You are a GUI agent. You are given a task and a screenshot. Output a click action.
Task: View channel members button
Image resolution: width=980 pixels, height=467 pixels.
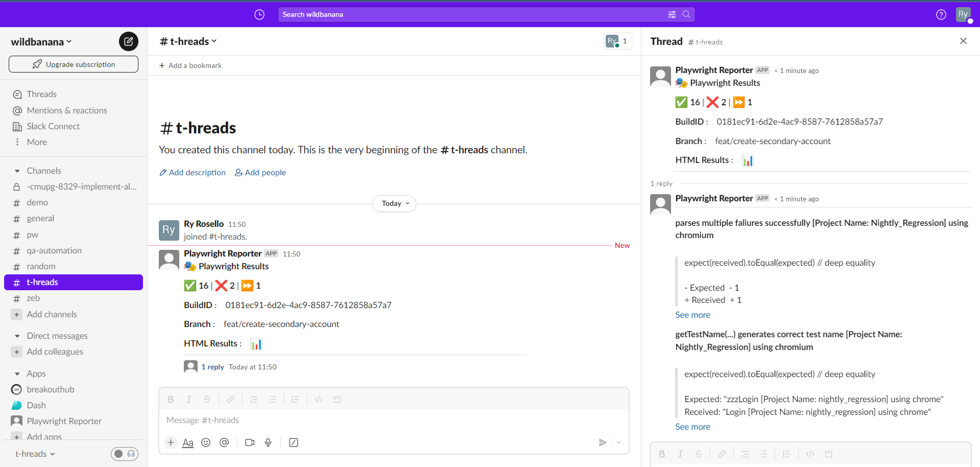tap(618, 41)
